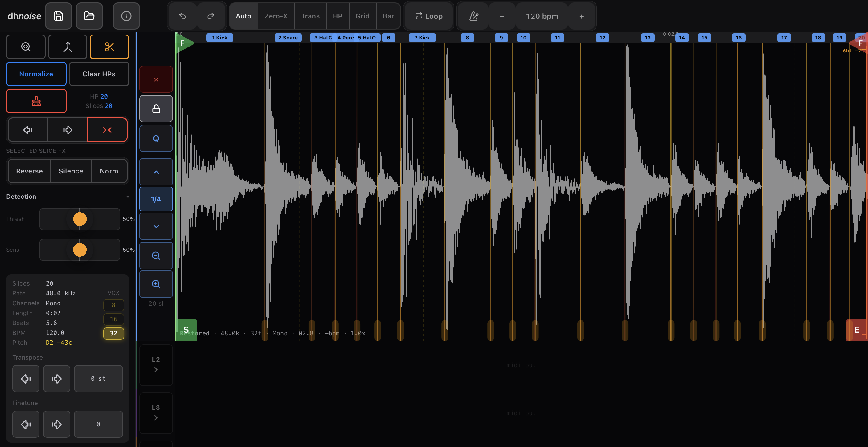Click the lock icon button
Viewport: 868px width, 447px height.
(x=156, y=109)
